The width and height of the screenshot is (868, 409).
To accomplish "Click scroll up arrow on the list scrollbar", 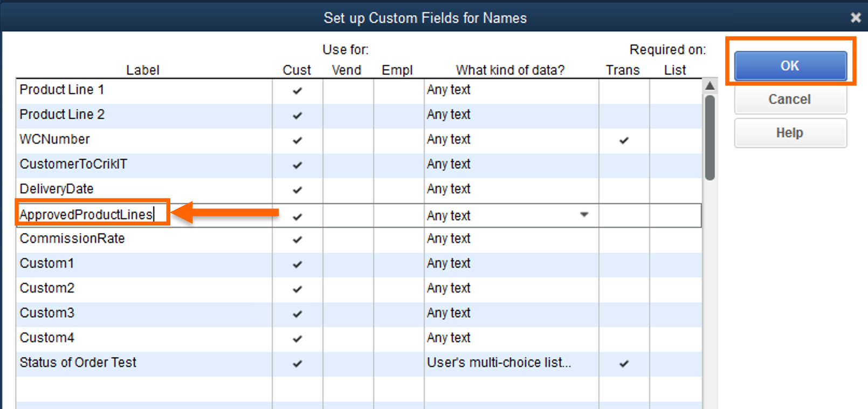I will 710,86.
